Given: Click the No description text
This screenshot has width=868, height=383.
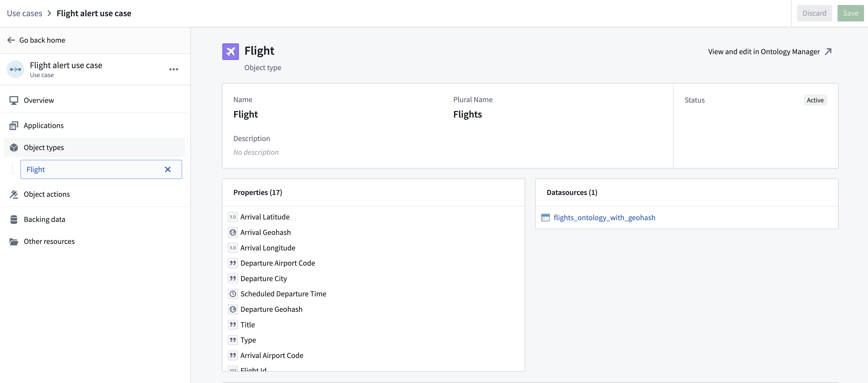Looking at the screenshot, I should [x=256, y=152].
